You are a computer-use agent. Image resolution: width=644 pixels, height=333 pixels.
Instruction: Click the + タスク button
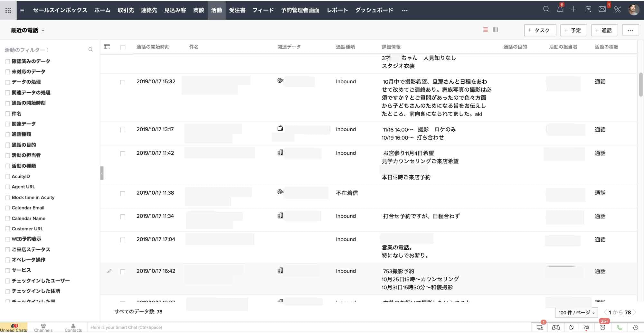tap(540, 30)
